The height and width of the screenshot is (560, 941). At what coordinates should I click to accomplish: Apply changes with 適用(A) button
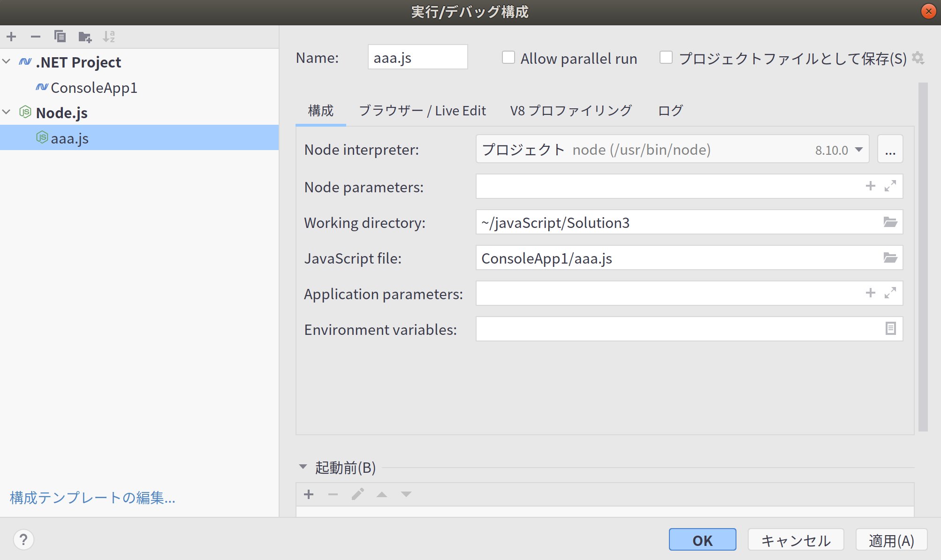click(x=891, y=539)
